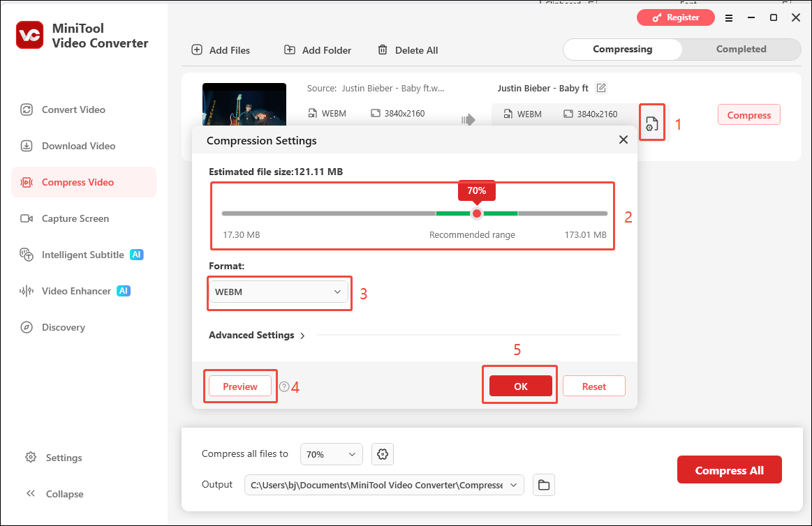The image size is (812, 526).
Task: Collapse the left sidebar
Action: pyautogui.click(x=54, y=494)
